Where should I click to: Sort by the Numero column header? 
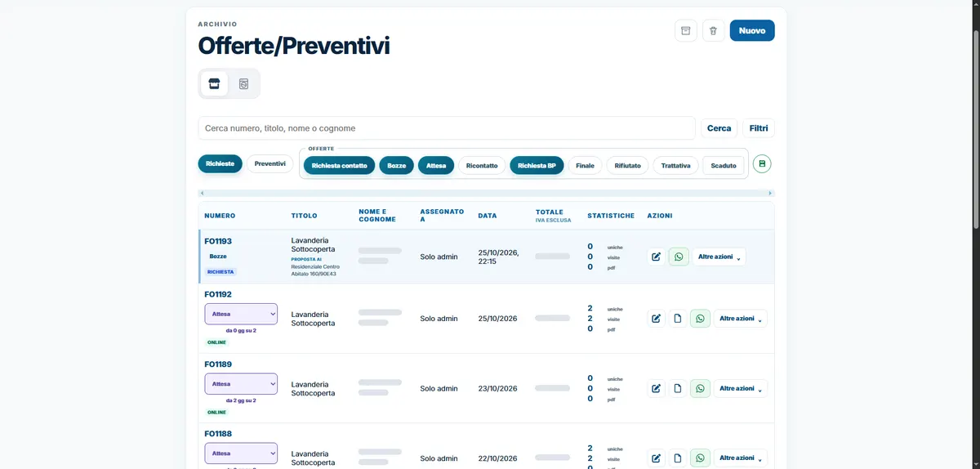[220, 216]
